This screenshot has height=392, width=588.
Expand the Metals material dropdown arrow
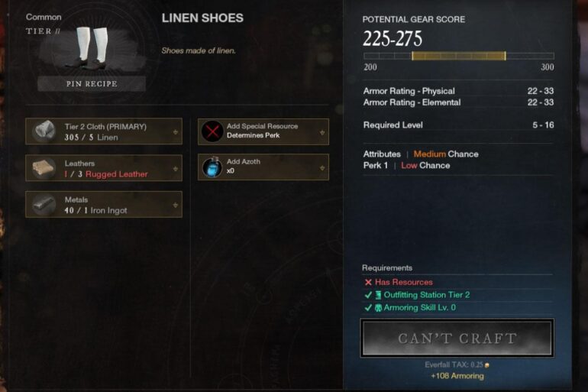[x=175, y=206]
